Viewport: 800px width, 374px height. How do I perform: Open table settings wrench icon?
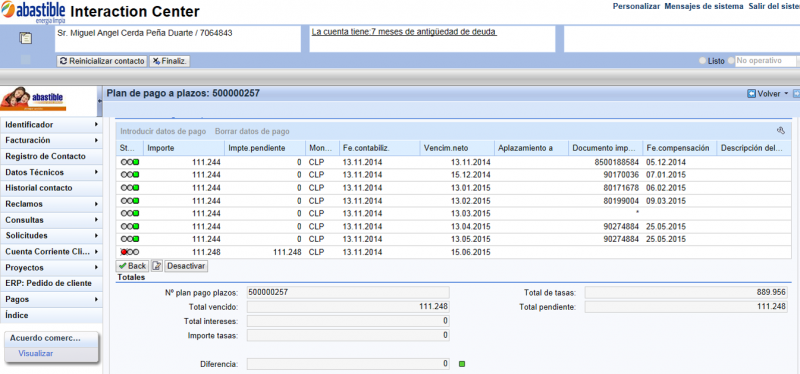(780, 131)
